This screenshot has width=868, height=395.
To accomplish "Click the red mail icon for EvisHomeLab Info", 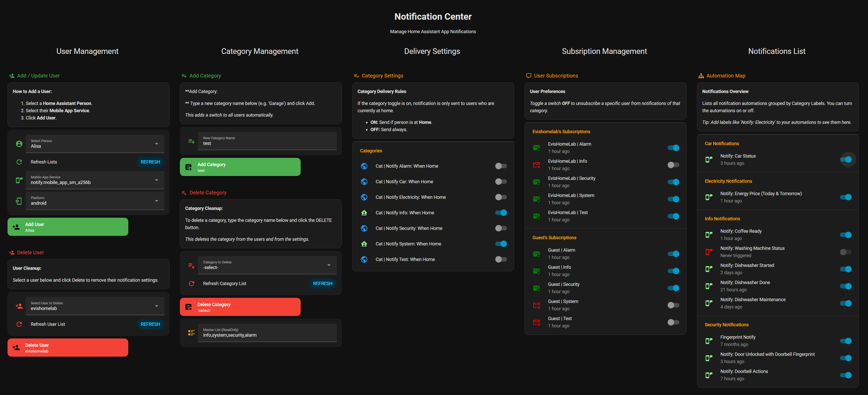I will pos(537,165).
